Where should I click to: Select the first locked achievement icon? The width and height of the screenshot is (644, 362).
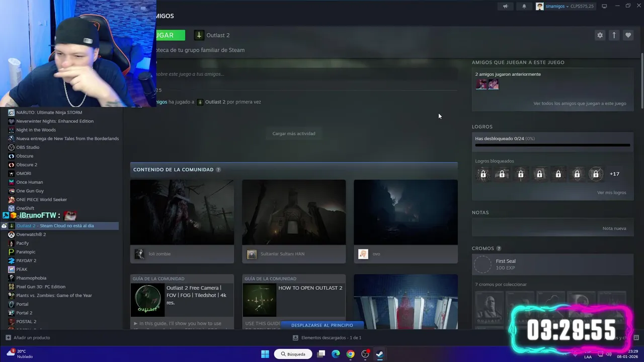483,174
